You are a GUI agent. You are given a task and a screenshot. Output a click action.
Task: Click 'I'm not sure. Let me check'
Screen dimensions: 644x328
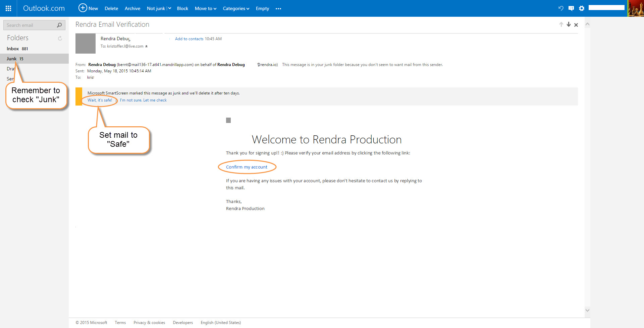pos(143,100)
